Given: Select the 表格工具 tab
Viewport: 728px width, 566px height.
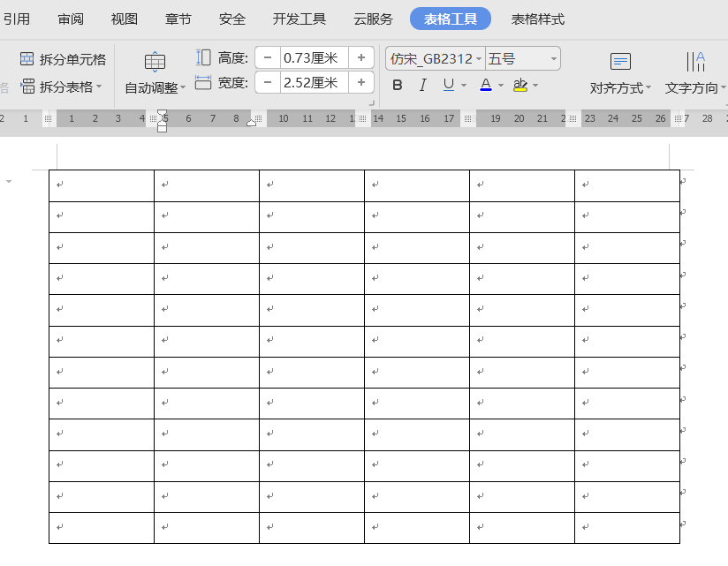Looking at the screenshot, I should [x=451, y=19].
